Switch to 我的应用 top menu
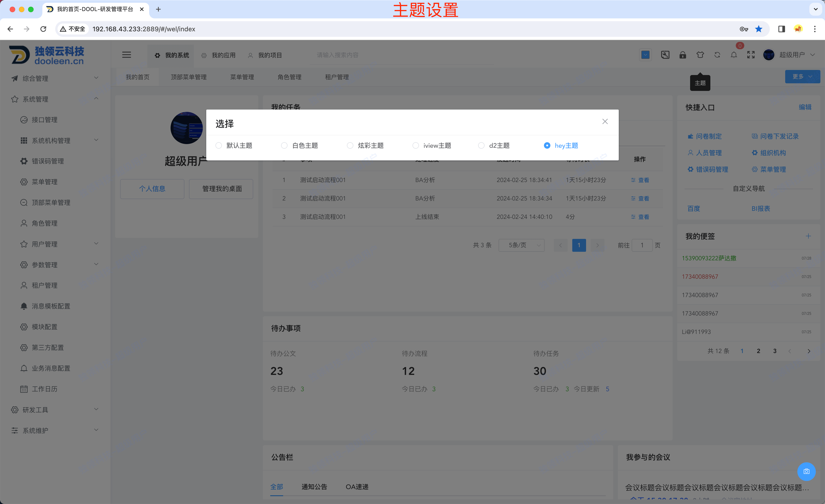This screenshot has width=825, height=504. point(218,55)
